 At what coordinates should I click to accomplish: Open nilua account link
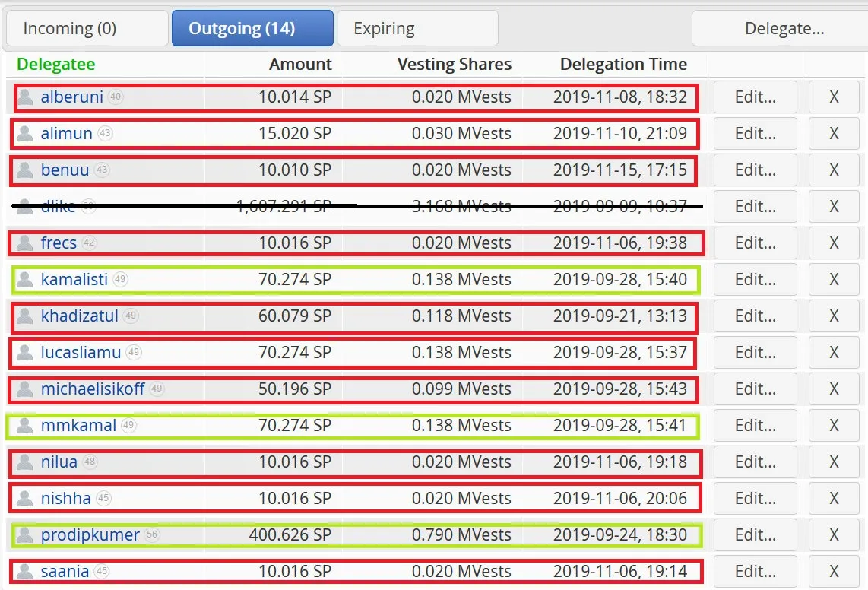59,462
